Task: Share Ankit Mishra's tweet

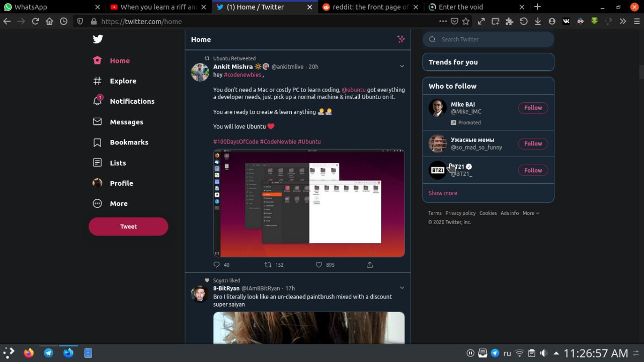Action: click(x=370, y=265)
